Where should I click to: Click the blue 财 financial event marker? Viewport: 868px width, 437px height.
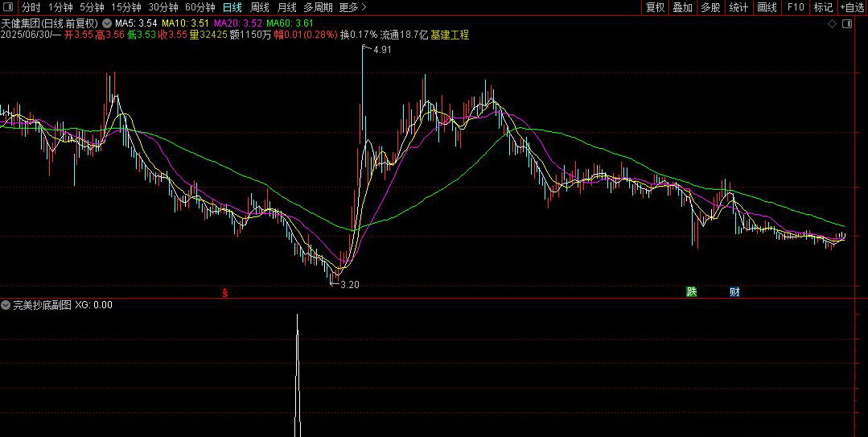734,292
